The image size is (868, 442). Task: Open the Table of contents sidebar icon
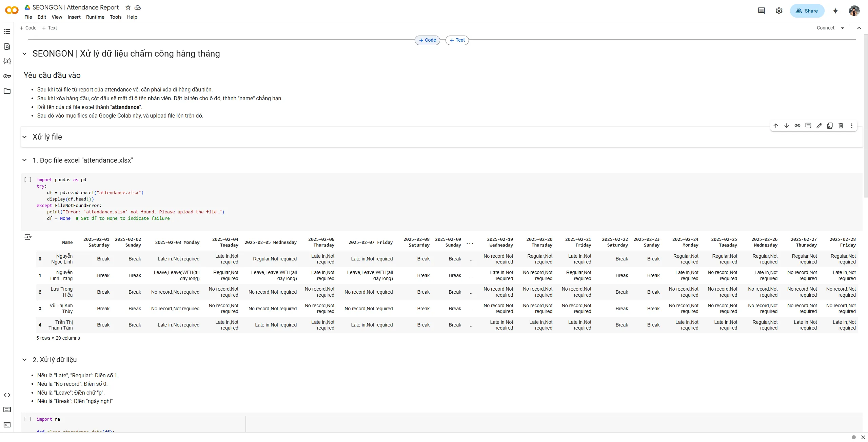tap(7, 31)
